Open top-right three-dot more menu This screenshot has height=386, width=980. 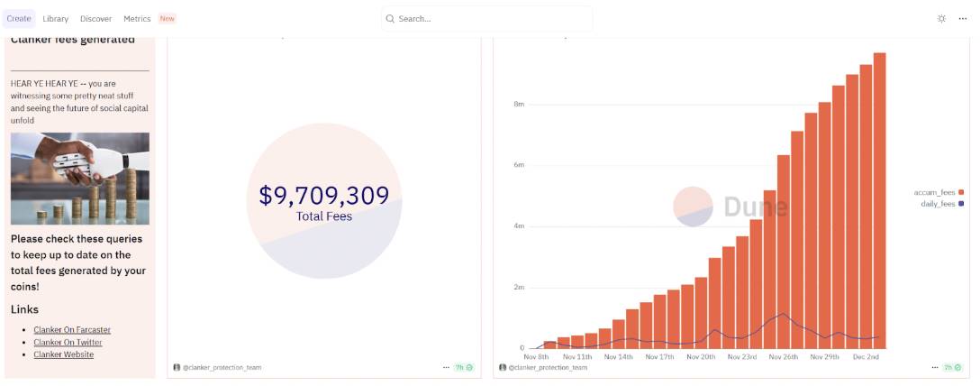963,19
